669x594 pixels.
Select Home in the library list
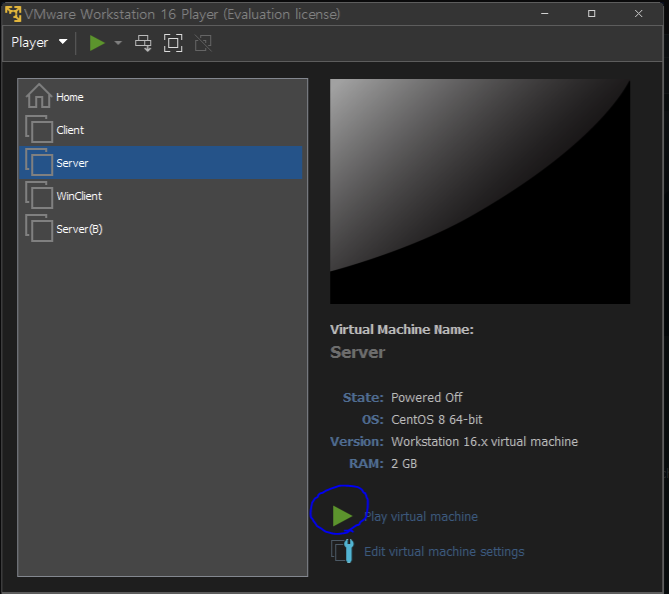point(160,97)
